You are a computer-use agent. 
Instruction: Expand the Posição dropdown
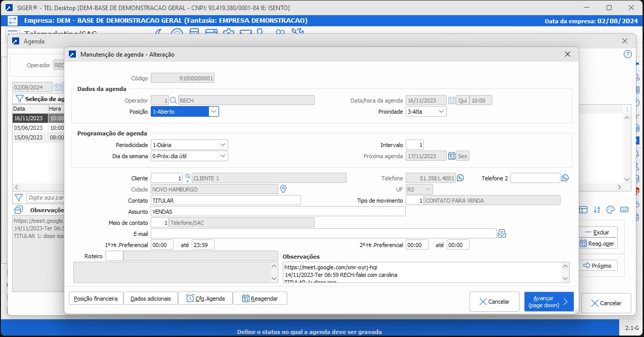click(x=213, y=112)
